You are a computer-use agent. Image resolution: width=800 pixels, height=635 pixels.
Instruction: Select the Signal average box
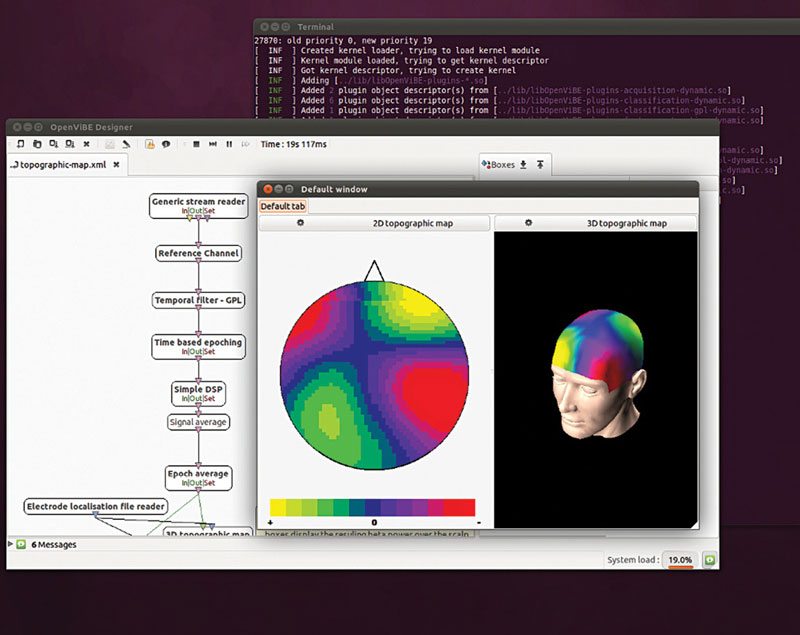coord(198,422)
